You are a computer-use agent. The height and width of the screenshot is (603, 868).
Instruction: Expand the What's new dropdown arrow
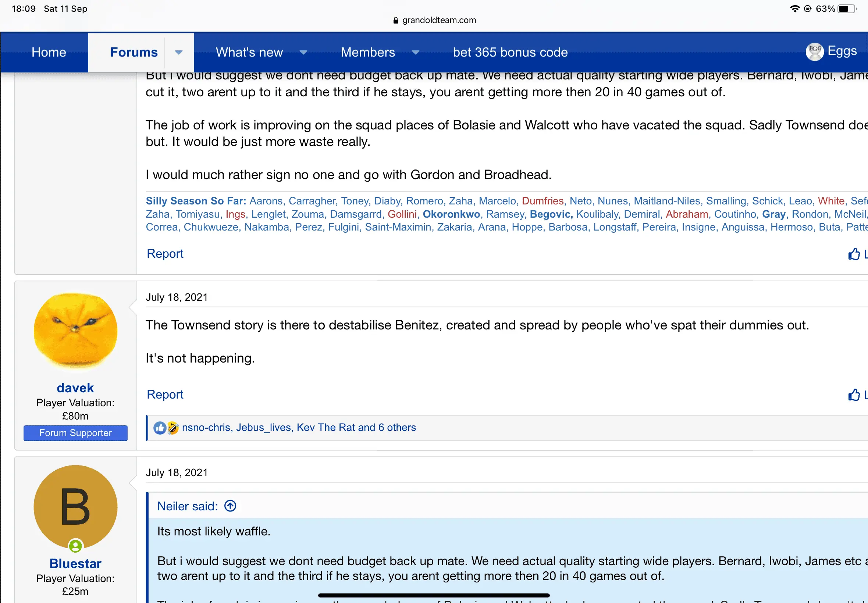tap(303, 52)
